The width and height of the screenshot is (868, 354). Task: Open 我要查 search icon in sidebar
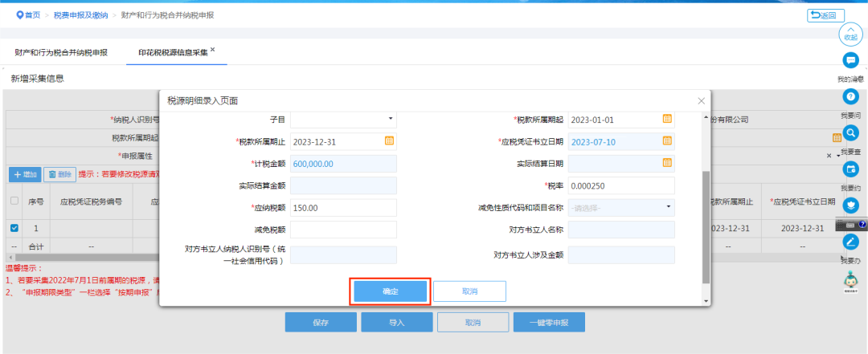coord(850,132)
